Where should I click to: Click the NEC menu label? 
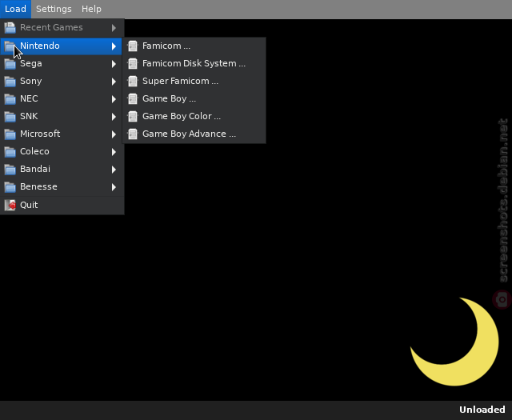[x=29, y=98]
